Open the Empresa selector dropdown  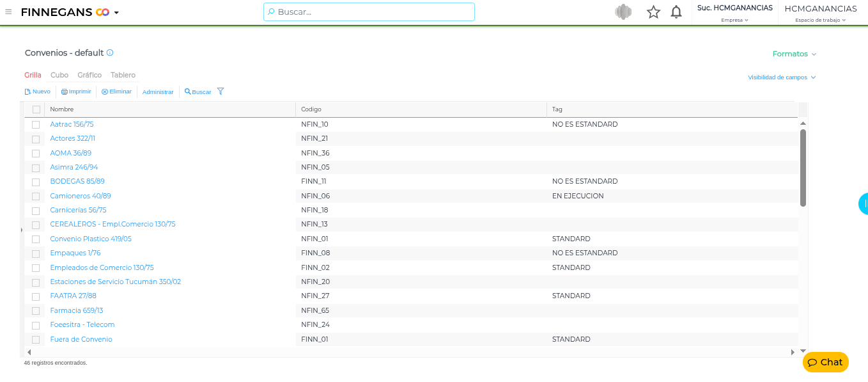point(734,20)
